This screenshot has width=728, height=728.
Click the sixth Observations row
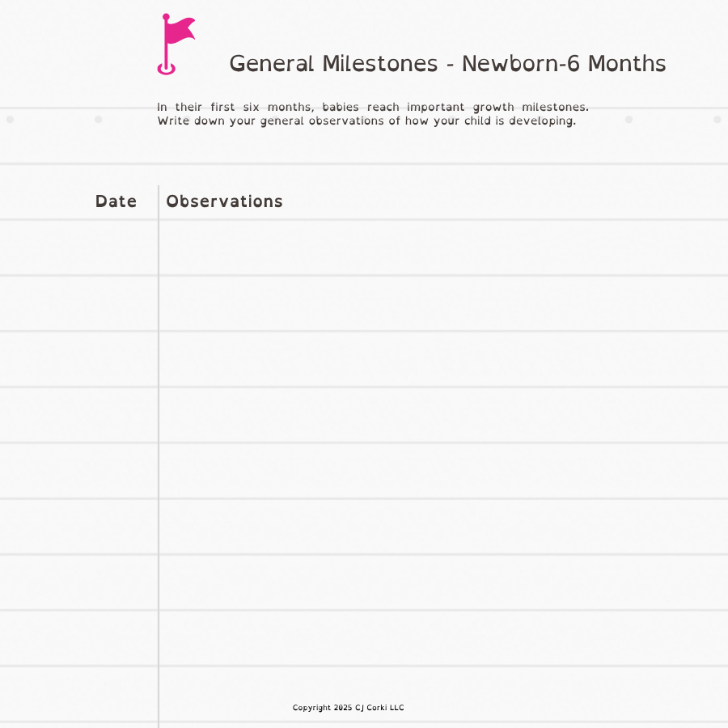pos(443,527)
